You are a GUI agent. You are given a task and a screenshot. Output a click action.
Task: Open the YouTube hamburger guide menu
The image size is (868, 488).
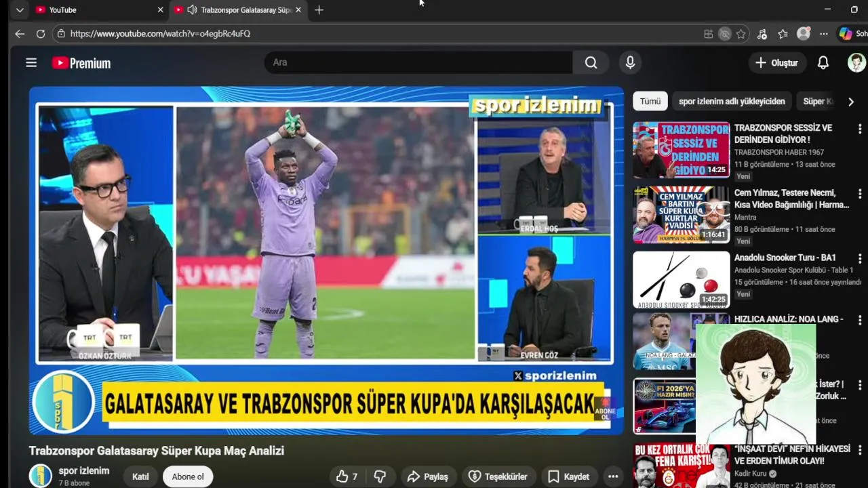[x=31, y=63]
